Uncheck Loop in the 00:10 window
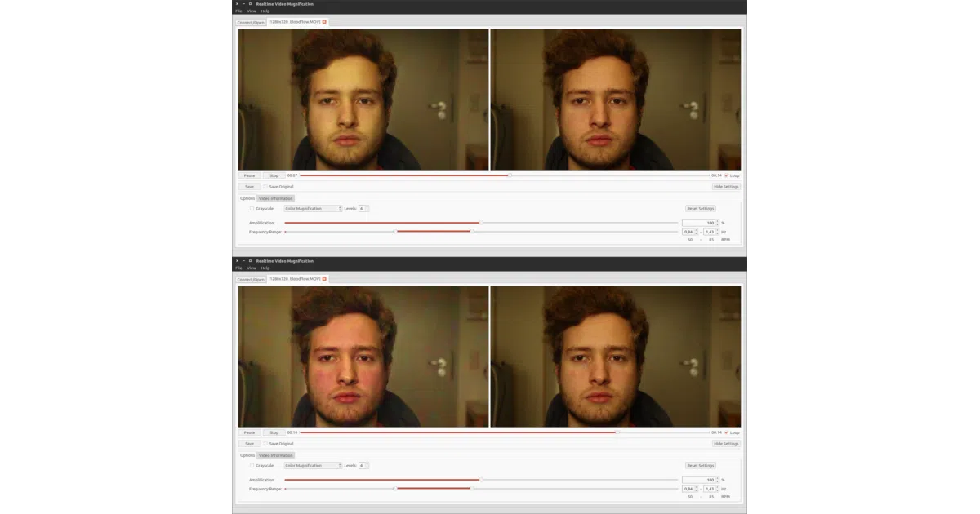The height and width of the screenshot is (514, 980). tap(732, 432)
